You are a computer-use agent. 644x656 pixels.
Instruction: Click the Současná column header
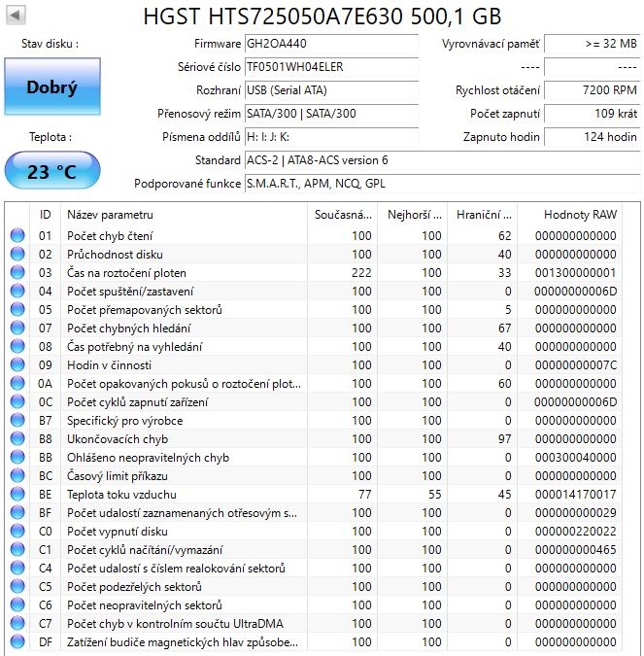point(343,215)
